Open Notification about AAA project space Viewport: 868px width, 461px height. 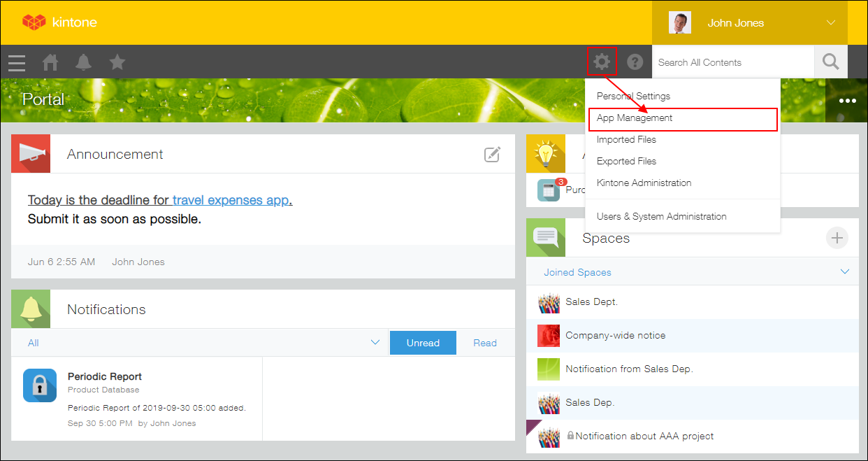(644, 437)
